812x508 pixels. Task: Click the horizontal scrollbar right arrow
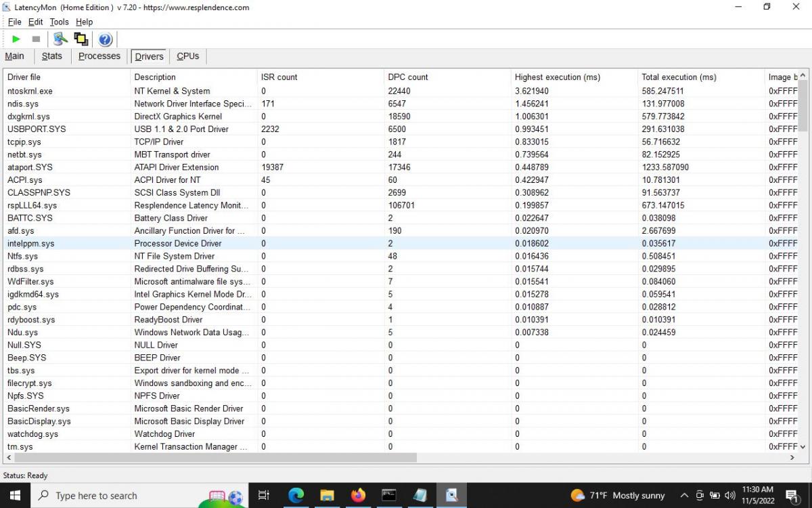pos(792,458)
